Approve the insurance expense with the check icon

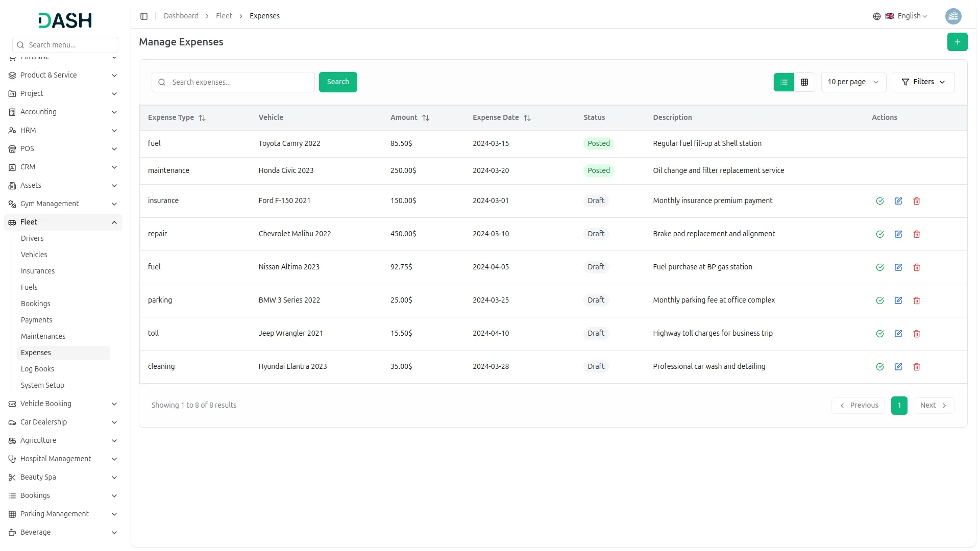(880, 201)
